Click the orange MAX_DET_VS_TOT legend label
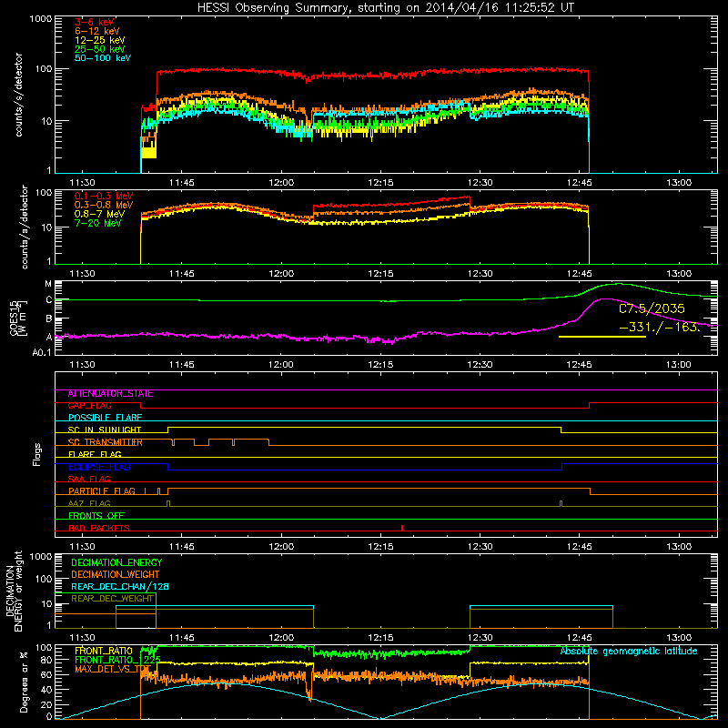The height and width of the screenshot is (728, 728). click(113, 670)
